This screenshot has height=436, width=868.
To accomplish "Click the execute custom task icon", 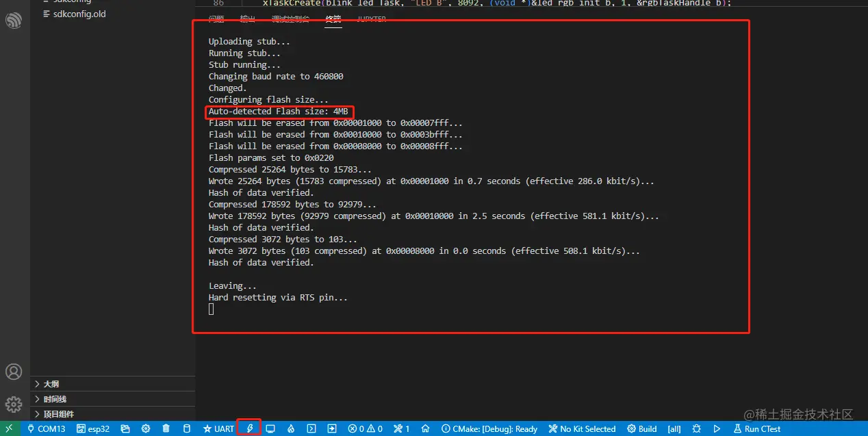I will tap(332, 428).
